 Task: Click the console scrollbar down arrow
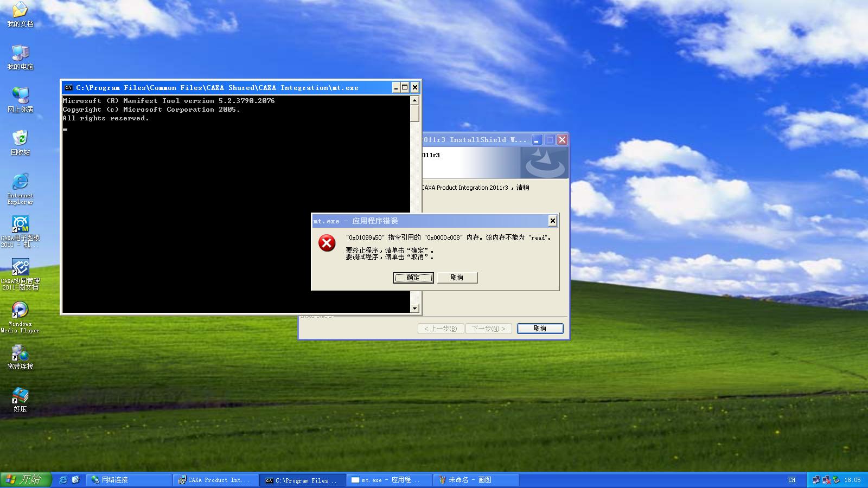point(414,309)
